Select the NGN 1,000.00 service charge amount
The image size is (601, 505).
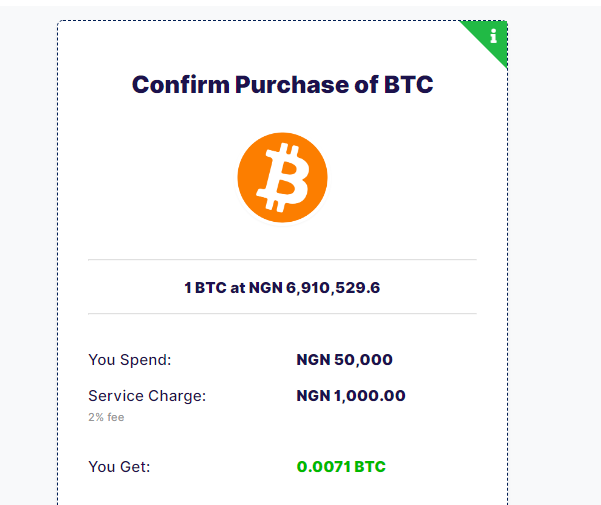[x=351, y=396]
